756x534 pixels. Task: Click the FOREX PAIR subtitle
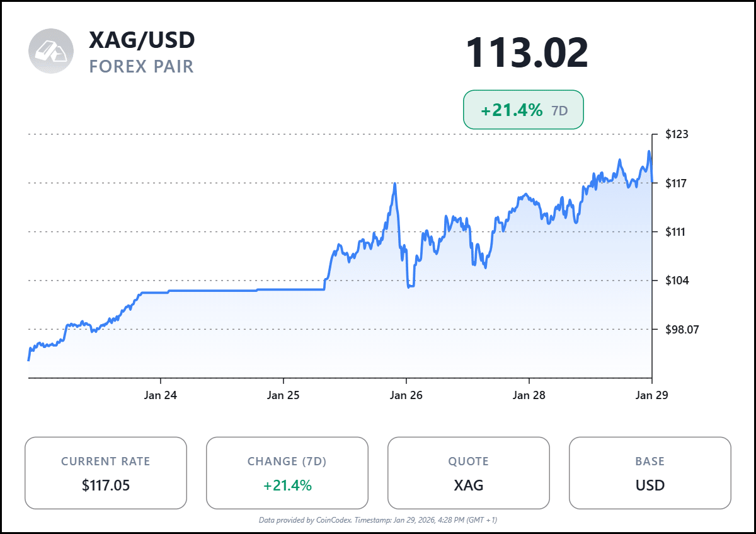(142, 66)
